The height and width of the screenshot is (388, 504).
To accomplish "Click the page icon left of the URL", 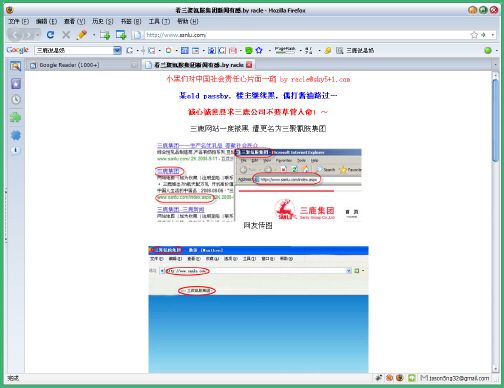I will point(136,35).
